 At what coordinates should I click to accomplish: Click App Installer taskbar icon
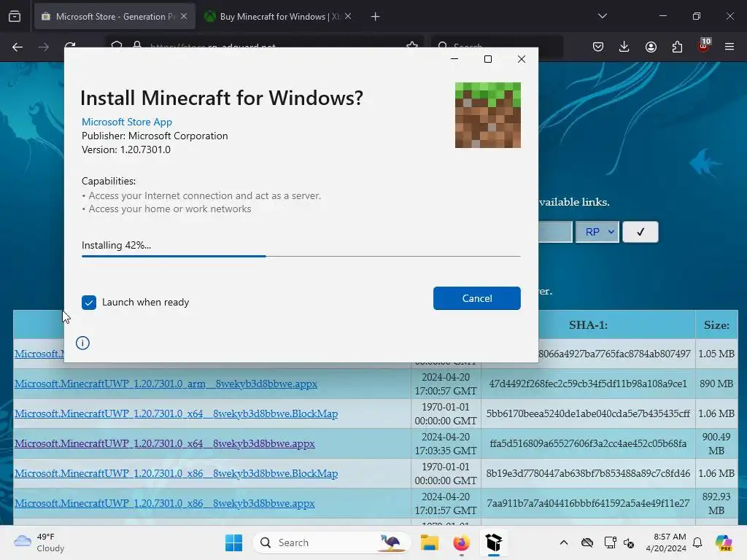[x=494, y=542]
